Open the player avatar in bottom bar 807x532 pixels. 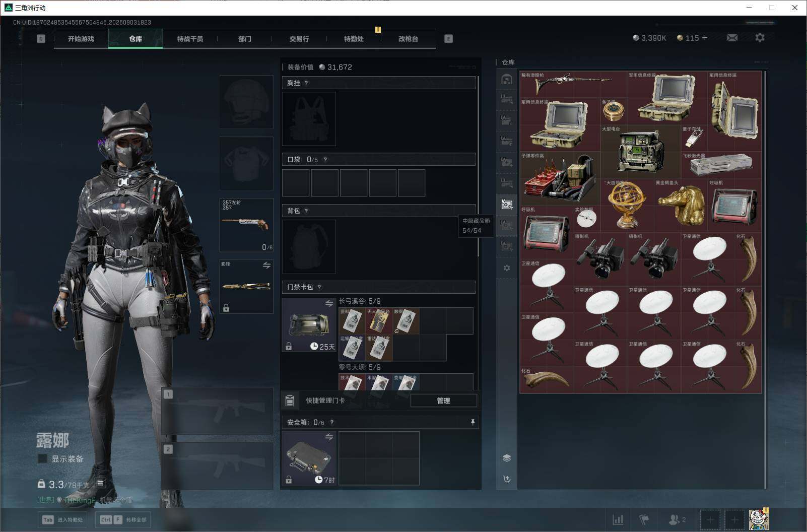759,519
